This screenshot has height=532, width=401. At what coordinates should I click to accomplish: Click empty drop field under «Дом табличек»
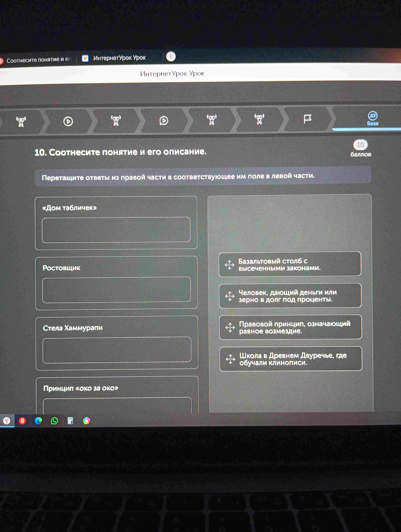click(116, 230)
